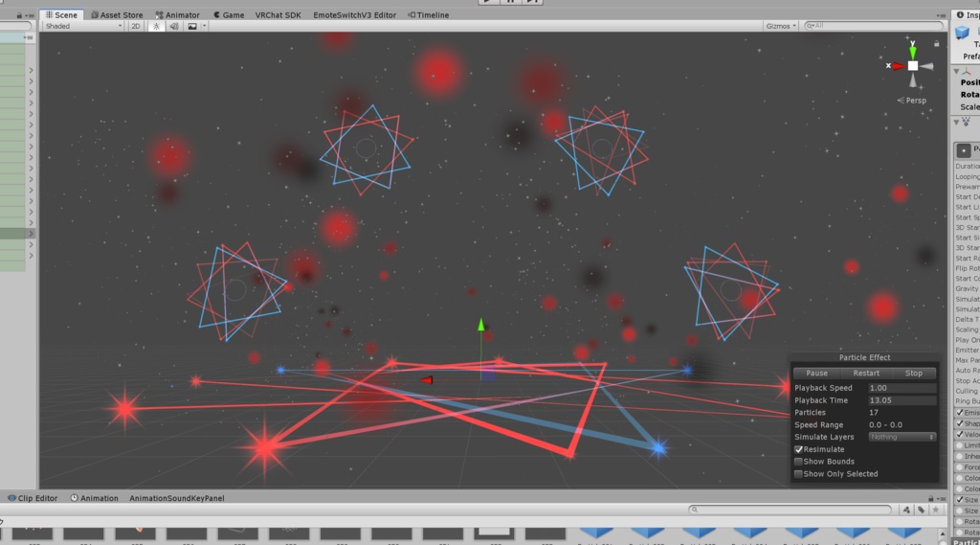Toggle scene effects image icon
The image size is (980, 545).
(x=192, y=26)
